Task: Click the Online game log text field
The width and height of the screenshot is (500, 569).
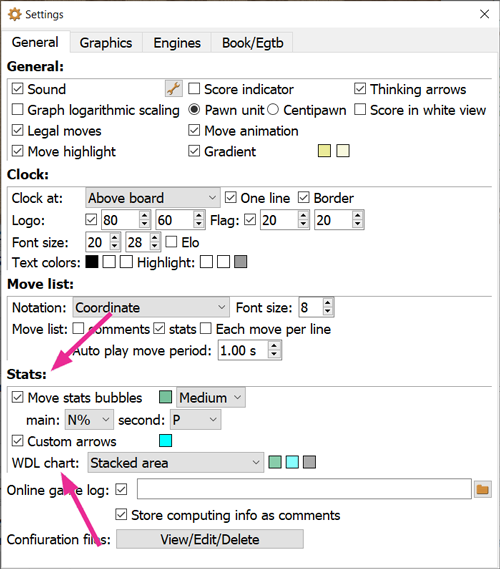Action: click(304, 489)
